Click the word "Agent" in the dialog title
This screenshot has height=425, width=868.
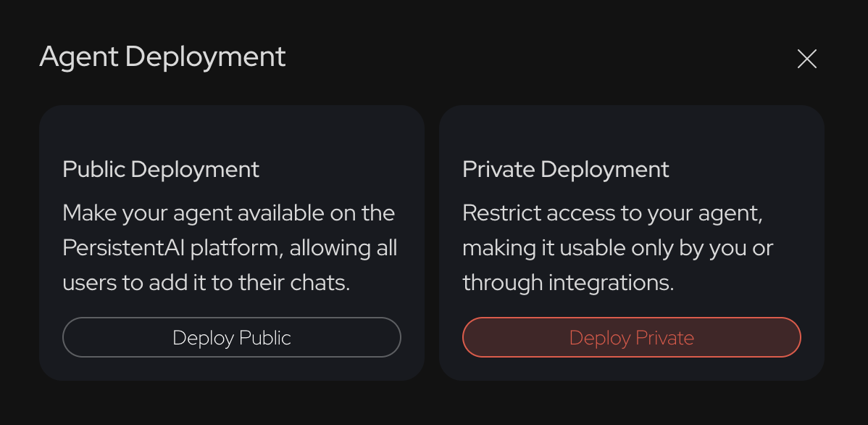tap(79, 58)
